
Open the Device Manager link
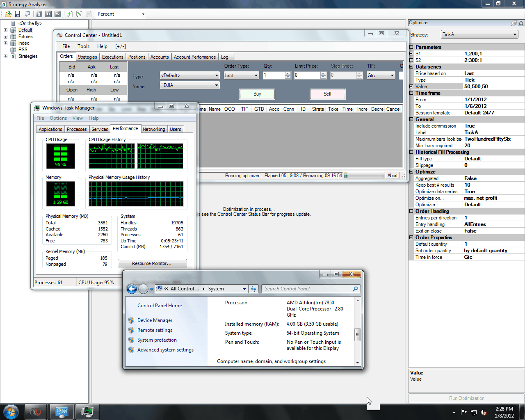tap(155, 320)
